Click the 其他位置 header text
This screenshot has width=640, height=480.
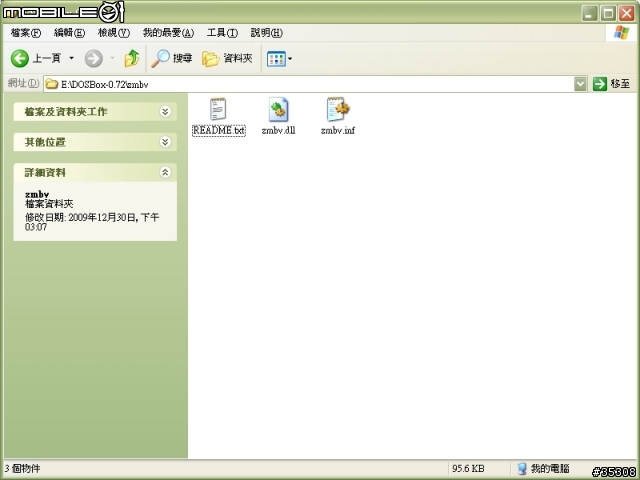click(45, 142)
